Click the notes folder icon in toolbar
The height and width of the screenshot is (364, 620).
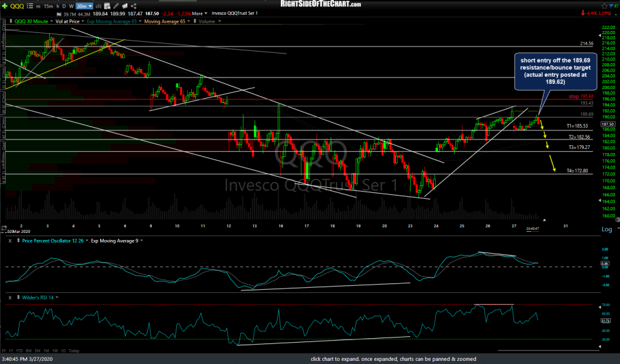coord(125,6)
